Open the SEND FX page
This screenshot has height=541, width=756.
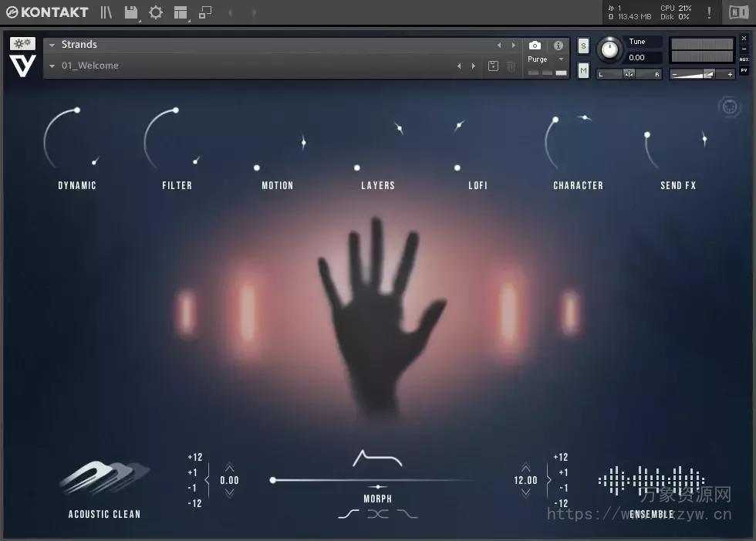point(677,185)
